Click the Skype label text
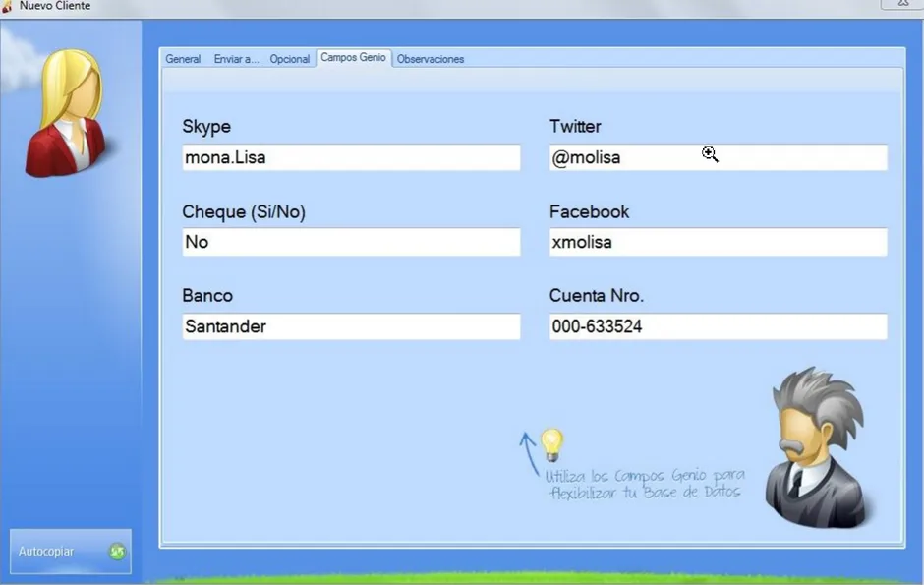This screenshot has height=585, width=924. tap(206, 127)
